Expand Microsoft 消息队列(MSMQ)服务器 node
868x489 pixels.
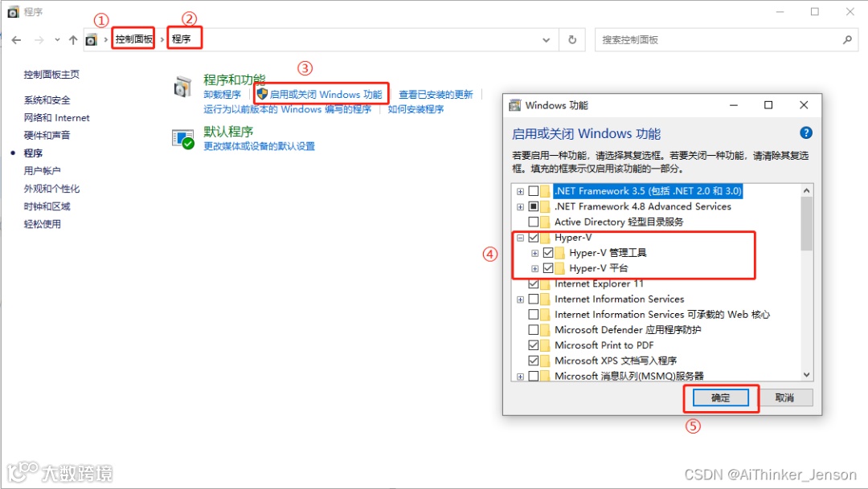click(x=520, y=377)
